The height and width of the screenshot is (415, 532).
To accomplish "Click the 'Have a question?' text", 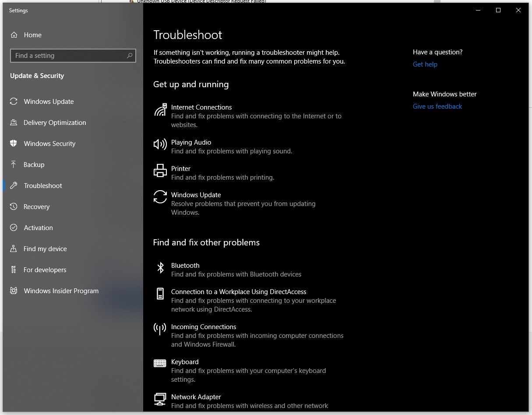I will tap(437, 52).
